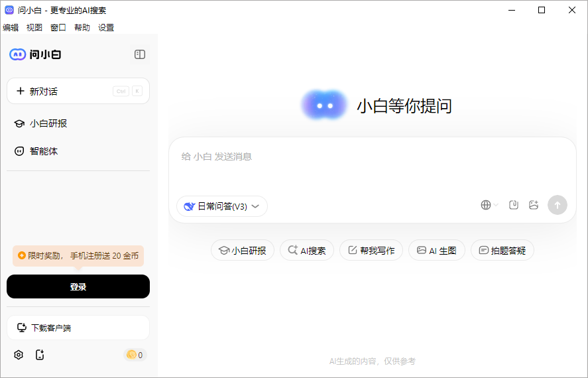Screen dimensions: 588x378
Task: Click the black 登录 button
Action: pyautogui.click(x=78, y=286)
